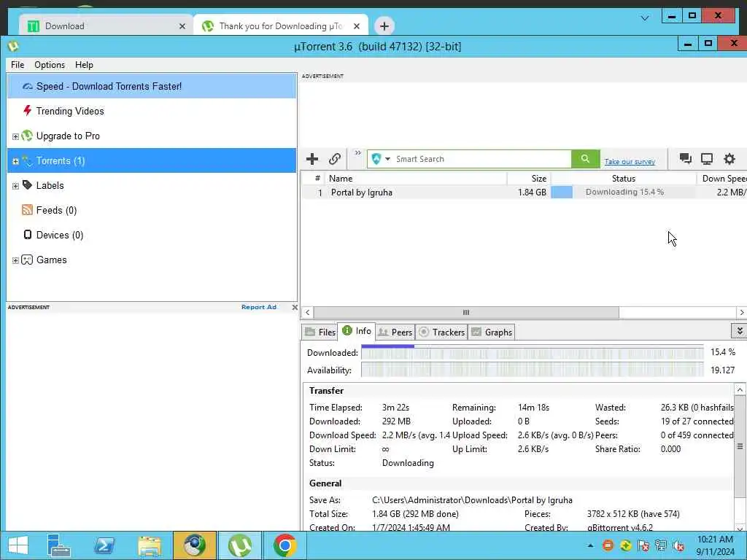Sort torrents by Name column header
Image resolution: width=747 pixels, height=560 pixels.
pos(416,178)
